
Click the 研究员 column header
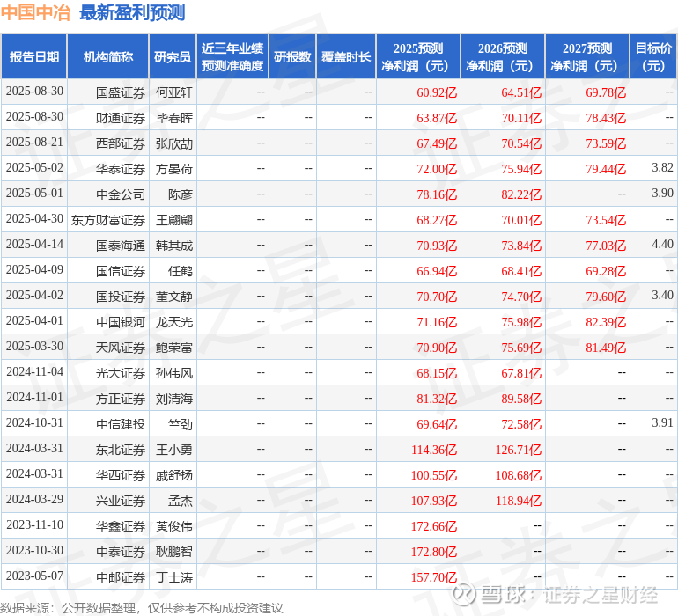pos(173,56)
